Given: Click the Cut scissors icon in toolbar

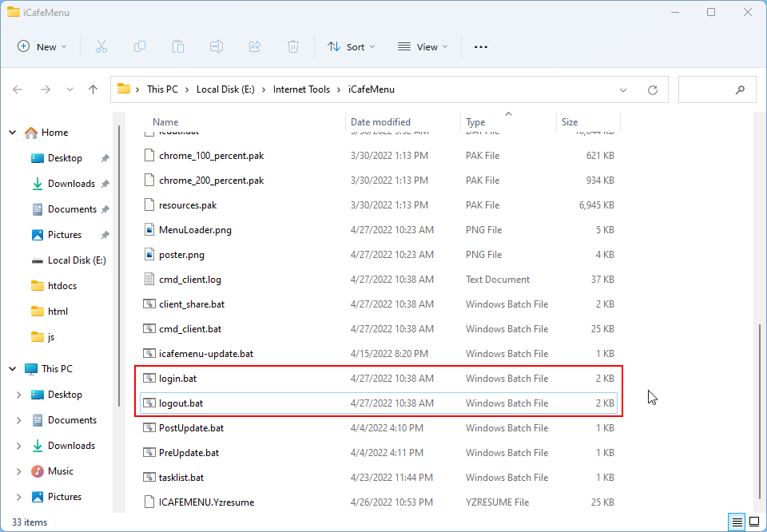Looking at the screenshot, I should tap(101, 47).
